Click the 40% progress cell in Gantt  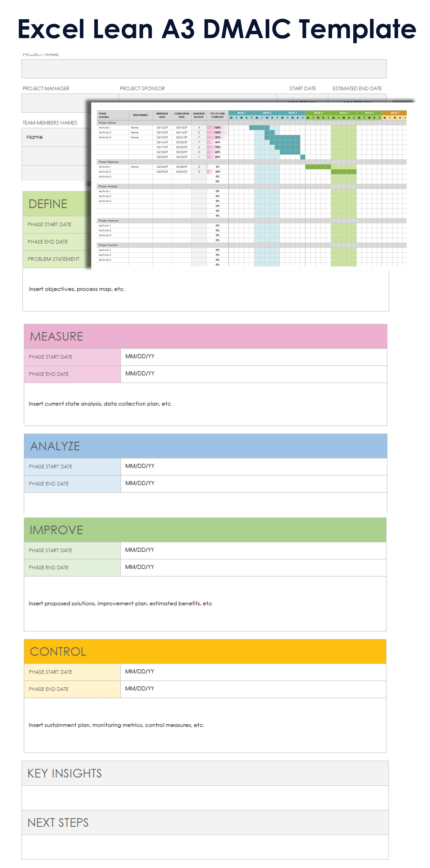pos(217,142)
